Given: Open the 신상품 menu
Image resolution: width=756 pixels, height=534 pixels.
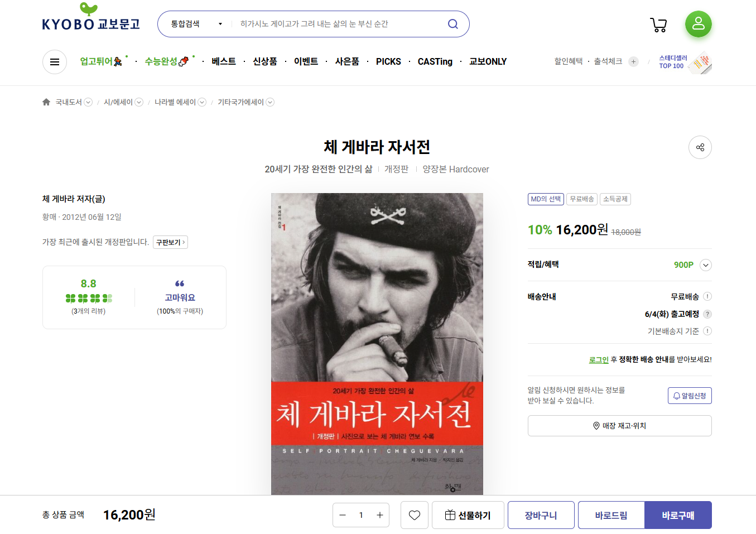Looking at the screenshot, I should pyautogui.click(x=265, y=61).
